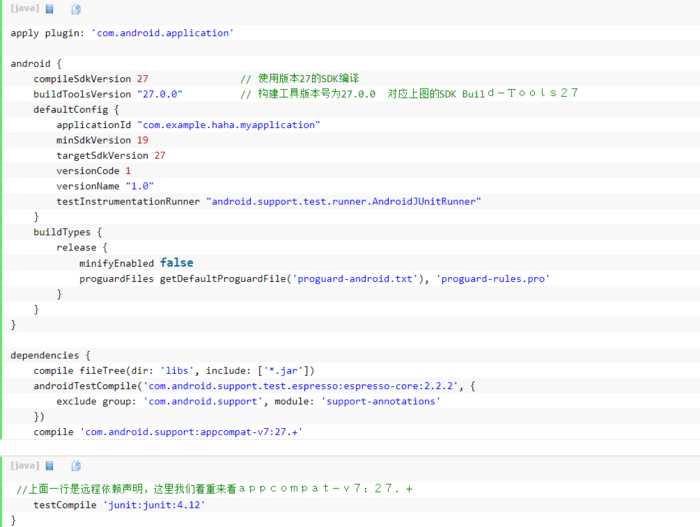Click the 'dependencies {' line
This screenshot has width=700, height=527.
[x=50, y=355]
